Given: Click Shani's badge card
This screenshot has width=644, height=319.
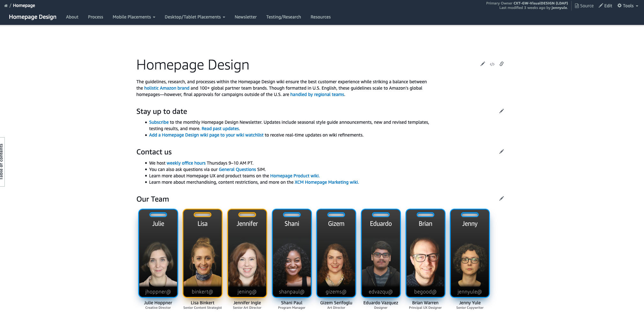Looking at the screenshot, I should 292,253.
